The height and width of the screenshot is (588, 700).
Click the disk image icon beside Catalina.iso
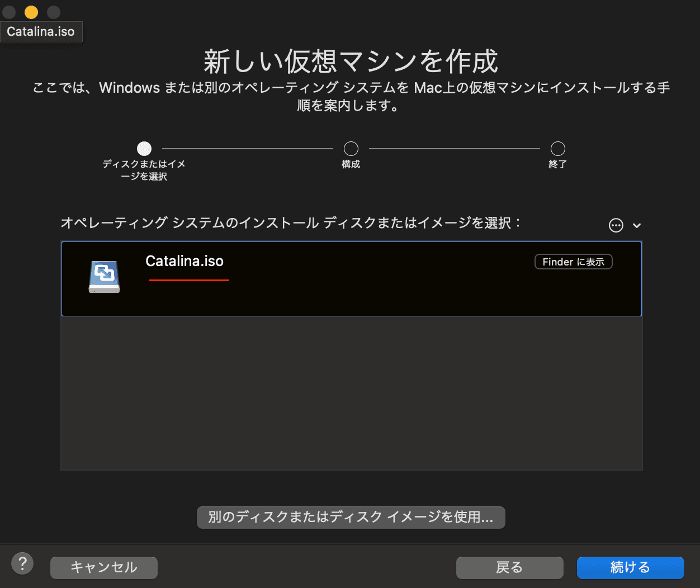(x=104, y=276)
